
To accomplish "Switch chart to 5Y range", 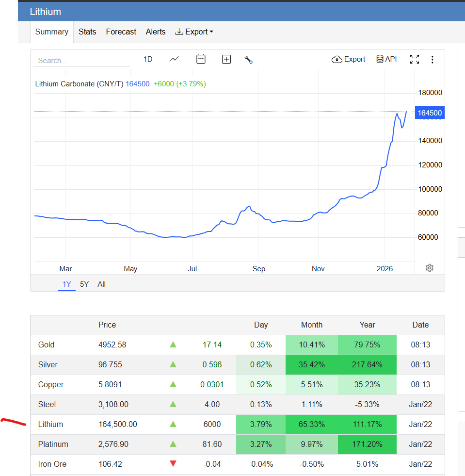I will [84, 284].
